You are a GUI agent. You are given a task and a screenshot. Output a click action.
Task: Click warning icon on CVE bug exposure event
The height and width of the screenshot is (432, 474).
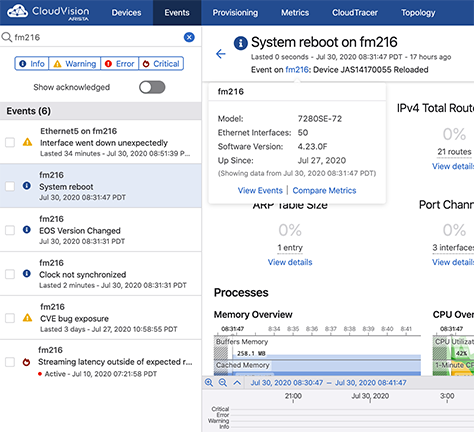point(27,318)
